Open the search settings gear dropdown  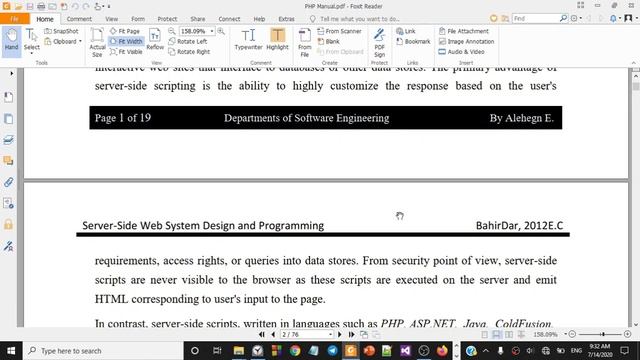point(576,18)
